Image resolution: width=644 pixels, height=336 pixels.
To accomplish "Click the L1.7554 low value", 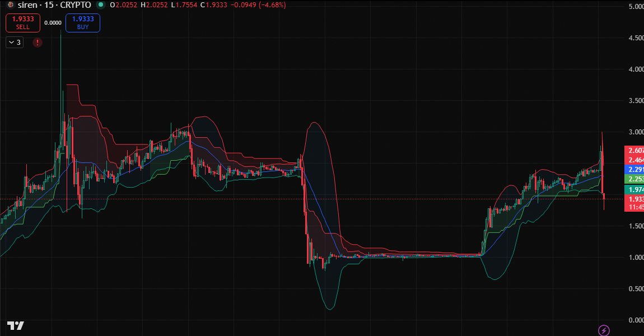I will pos(184,5).
